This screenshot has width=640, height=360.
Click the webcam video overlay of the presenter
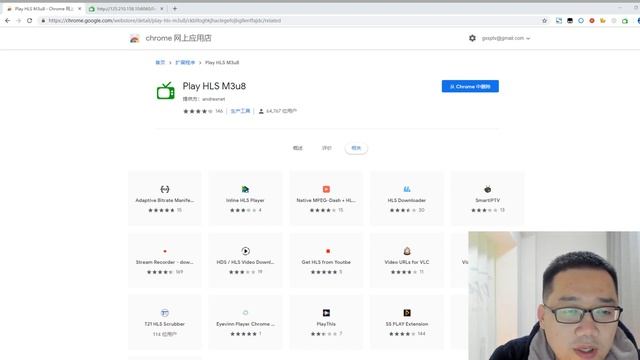pos(554,296)
